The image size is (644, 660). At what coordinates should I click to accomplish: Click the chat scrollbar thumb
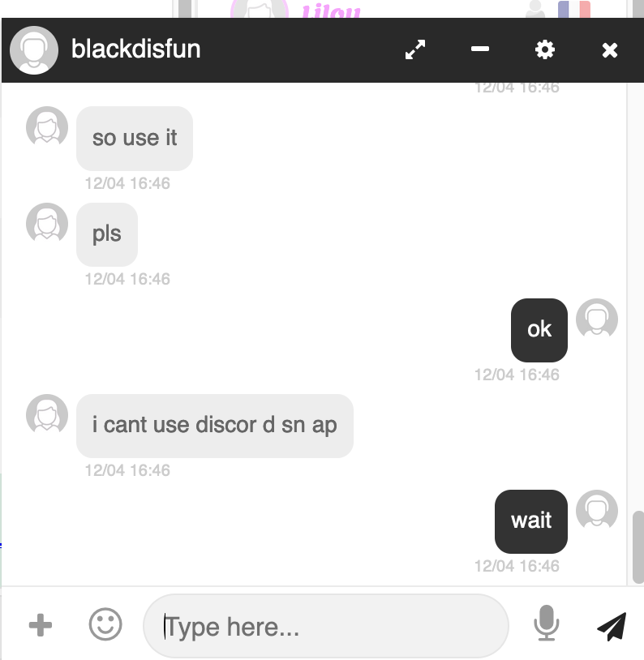tap(638, 546)
